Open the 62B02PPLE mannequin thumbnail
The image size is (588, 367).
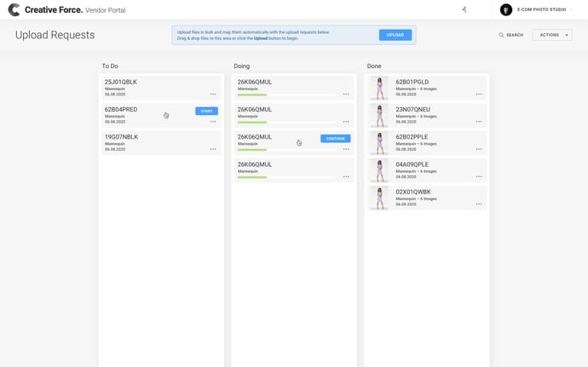tap(378, 143)
